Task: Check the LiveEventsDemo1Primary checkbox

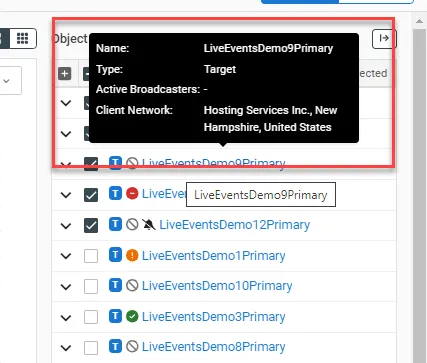Action: (x=91, y=256)
